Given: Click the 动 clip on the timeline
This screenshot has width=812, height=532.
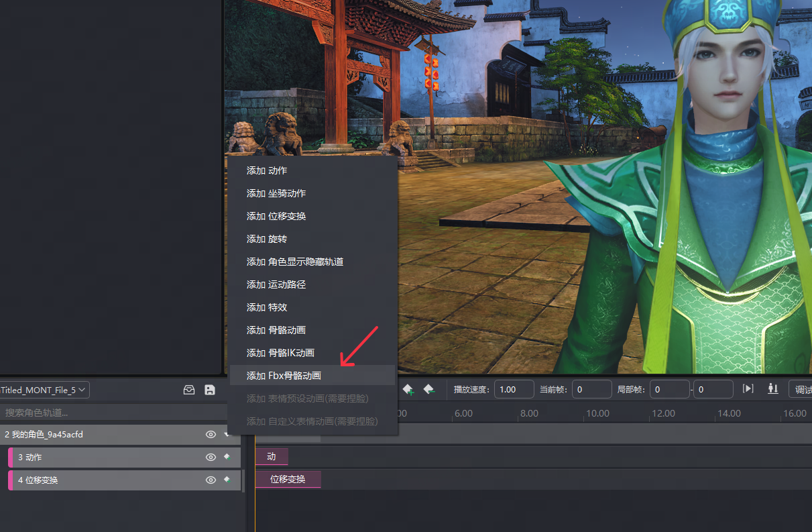Looking at the screenshot, I should (x=272, y=457).
